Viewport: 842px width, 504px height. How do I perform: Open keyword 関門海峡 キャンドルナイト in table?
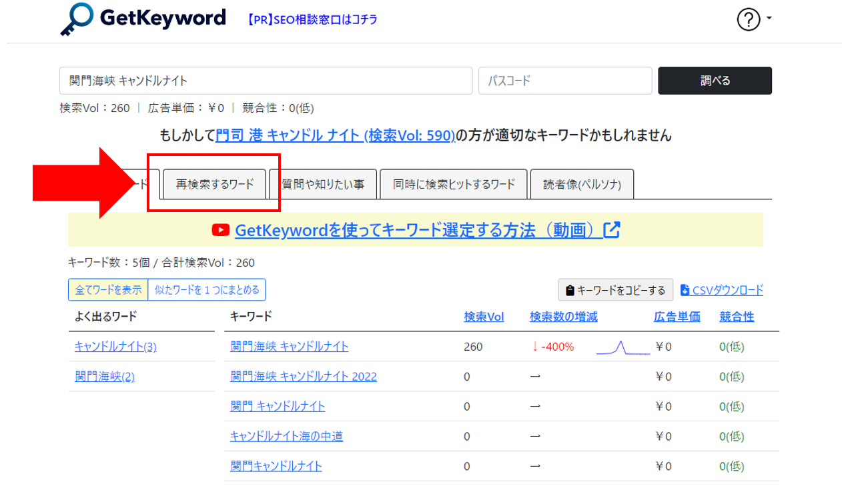tap(290, 347)
